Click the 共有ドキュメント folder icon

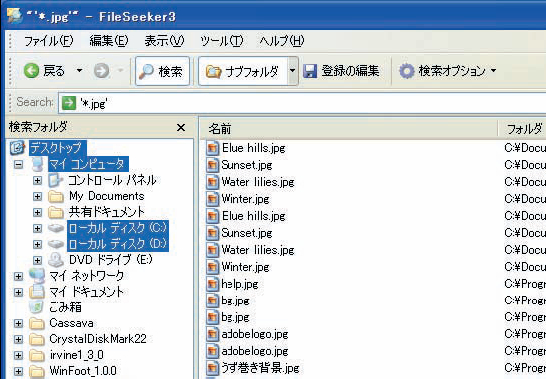(x=56, y=212)
